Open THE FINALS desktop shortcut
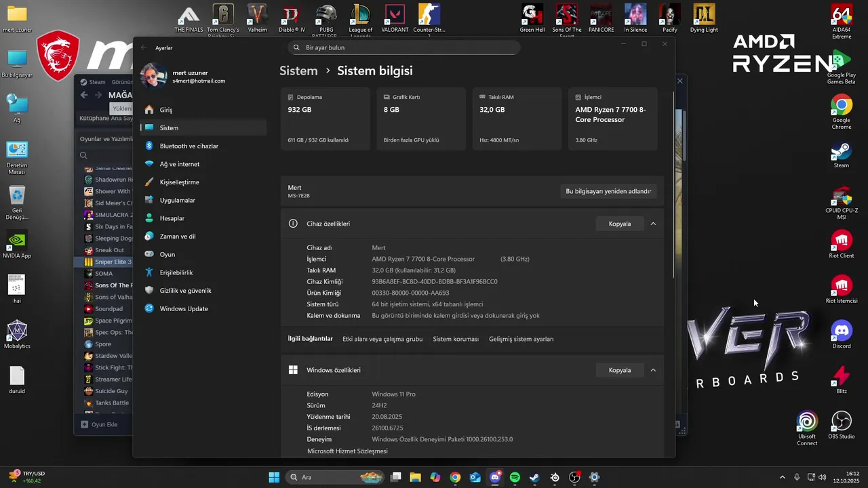Image resolution: width=868 pixels, height=488 pixels. pos(189,18)
